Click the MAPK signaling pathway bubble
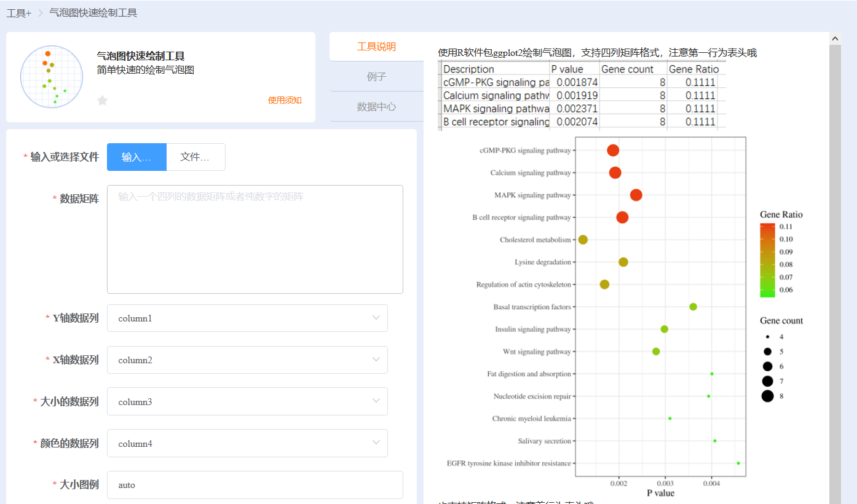 (636, 195)
